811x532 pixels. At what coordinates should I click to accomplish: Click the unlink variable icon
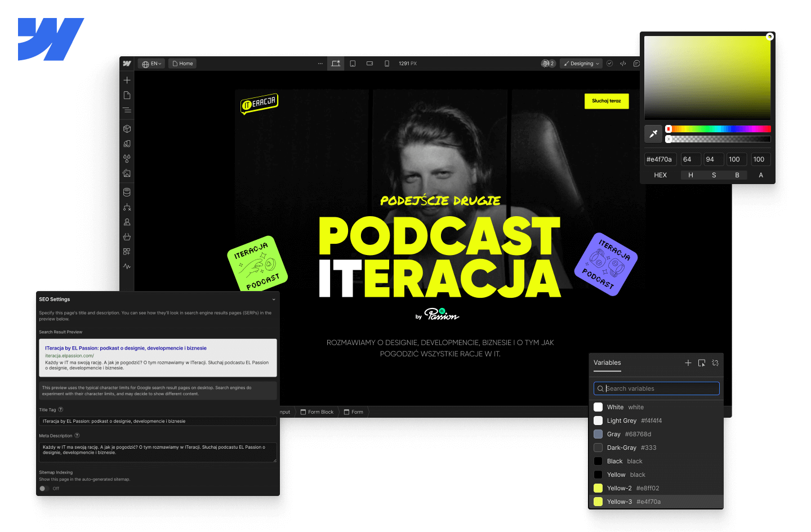coord(715,363)
